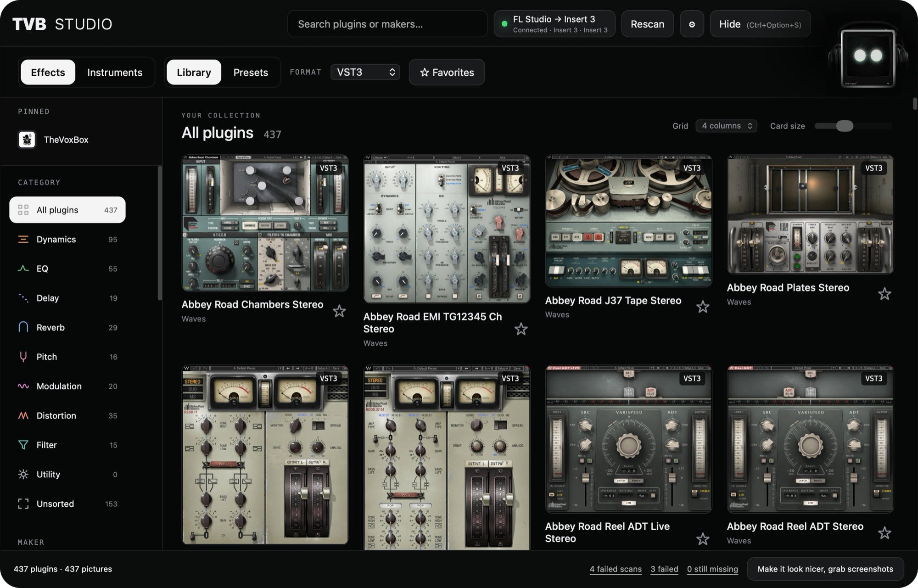Screen dimensions: 918x588
Task: Star the Abbey Road Plates Stereo plugin
Action: pyautogui.click(x=884, y=294)
